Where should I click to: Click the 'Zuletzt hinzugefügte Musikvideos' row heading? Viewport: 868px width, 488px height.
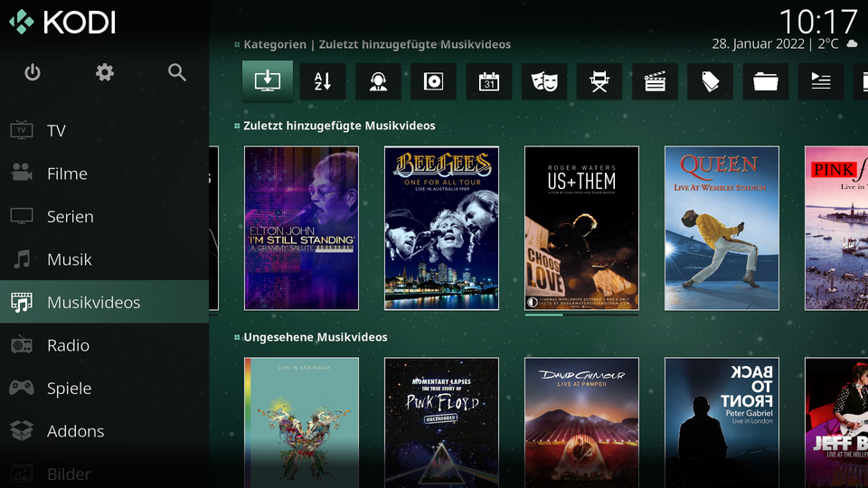[339, 126]
